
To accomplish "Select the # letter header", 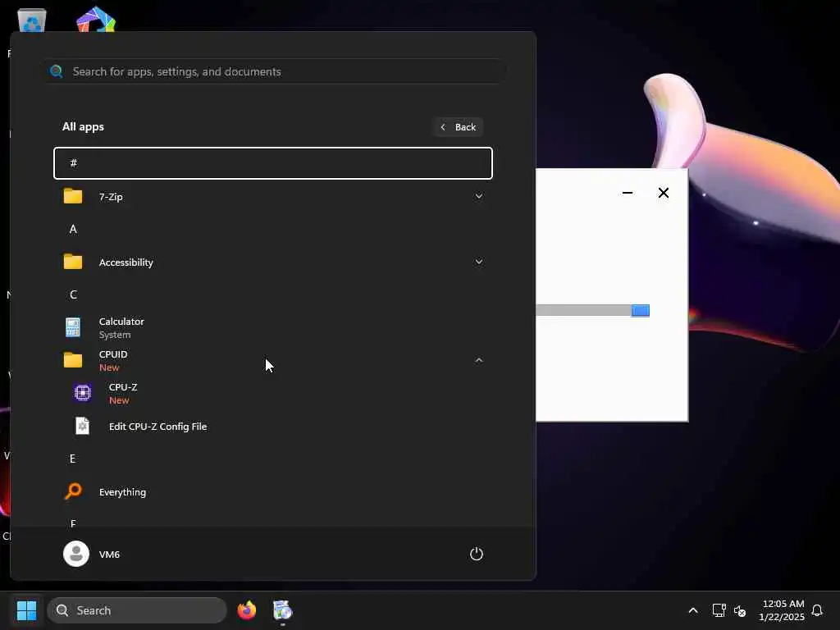I will click(273, 163).
